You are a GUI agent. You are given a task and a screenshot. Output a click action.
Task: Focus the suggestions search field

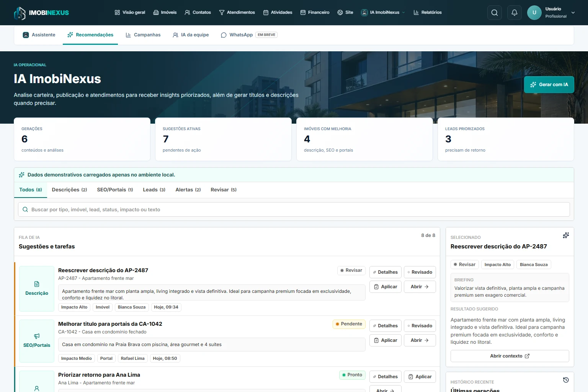[x=294, y=209]
